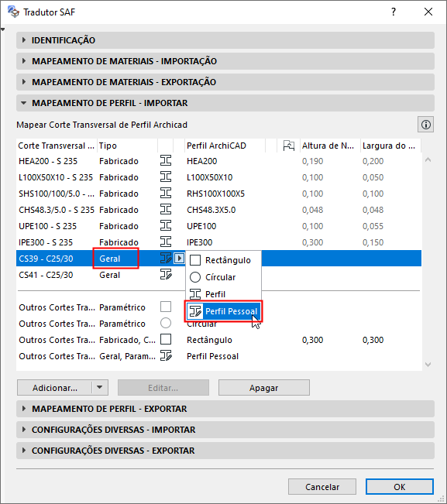This screenshot has width=447, height=504.
Task: Click the profile icon in SHS100/100/5.0 row
Action: (166, 194)
